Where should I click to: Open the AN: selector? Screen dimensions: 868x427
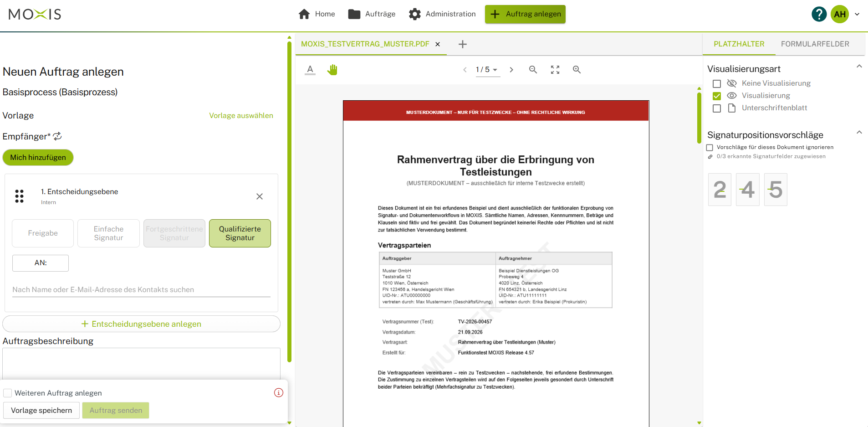click(x=41, y=263)
